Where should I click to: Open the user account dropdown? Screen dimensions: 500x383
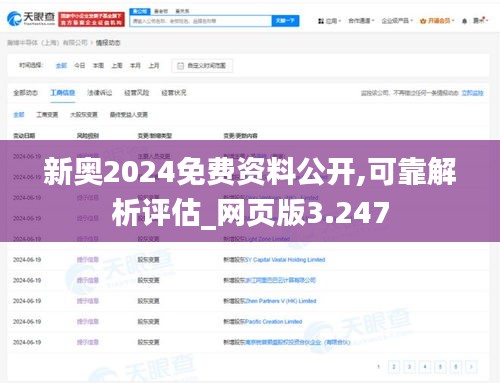(x=480, y=21)
